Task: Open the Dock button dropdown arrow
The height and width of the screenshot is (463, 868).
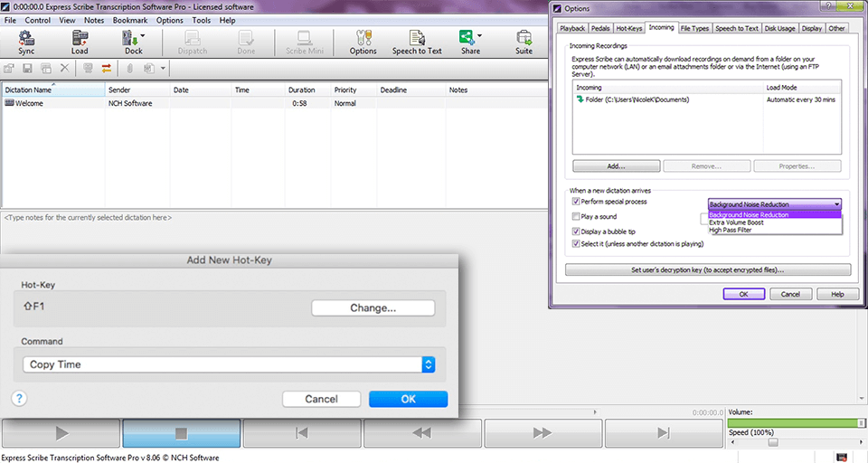Action: pos(143,35)
